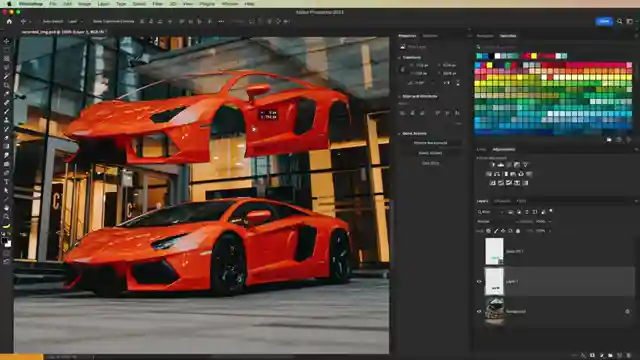Open the Filter menu
640x360 pixels.
[x=157, y=4]
